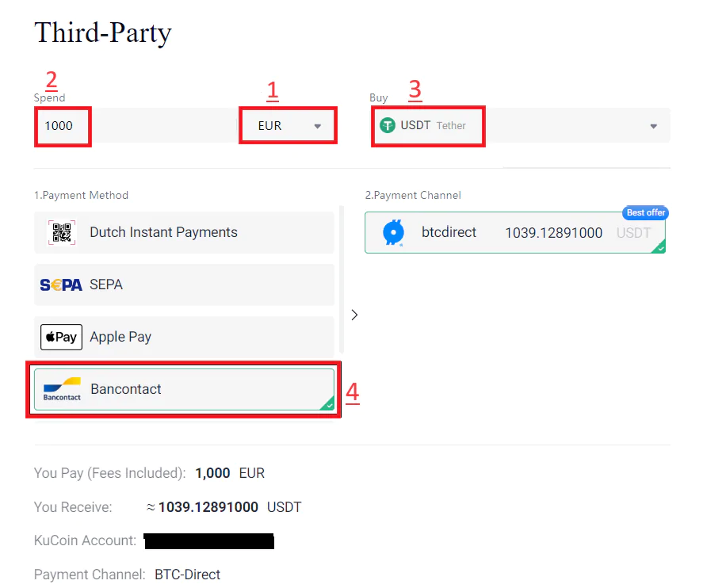This screenshot has width=707, height=588.
Task: Click the Best offer badge
Action: [x=645, y=212]
